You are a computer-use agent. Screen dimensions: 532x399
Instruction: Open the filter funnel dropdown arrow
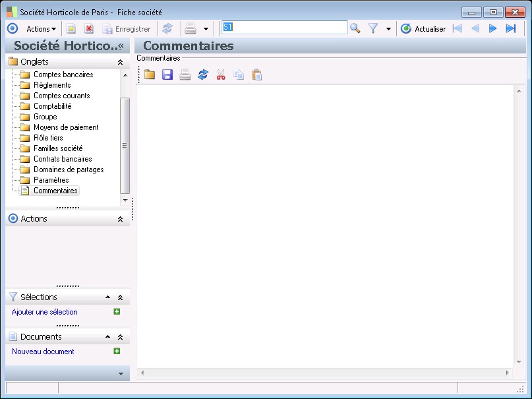(x=388, y=29)
